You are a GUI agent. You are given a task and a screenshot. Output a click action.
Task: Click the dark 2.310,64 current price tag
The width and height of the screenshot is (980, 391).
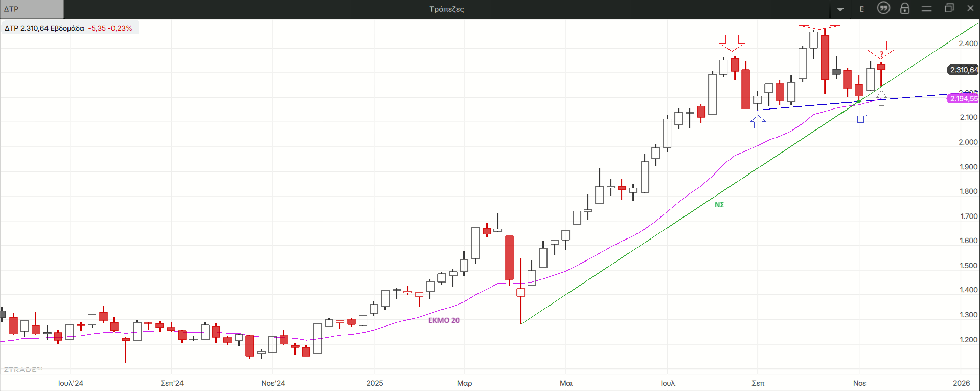963,70
